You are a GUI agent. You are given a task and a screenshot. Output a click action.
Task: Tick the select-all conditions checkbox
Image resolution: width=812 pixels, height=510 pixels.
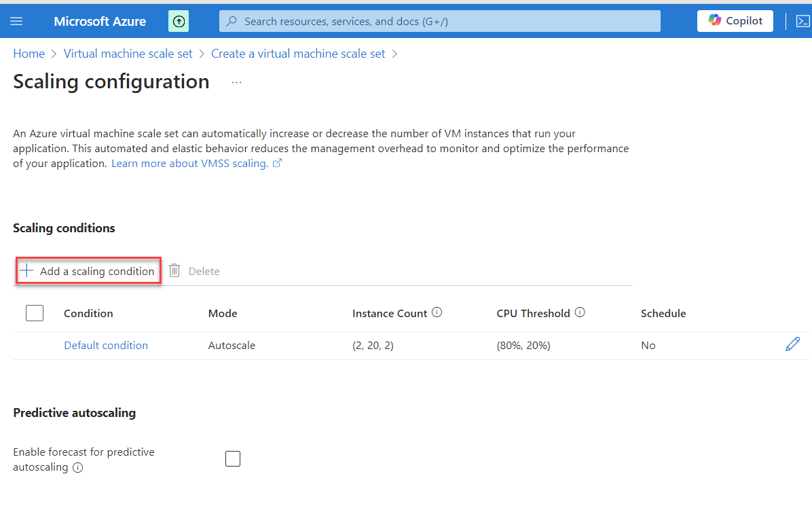pos(34,313)
